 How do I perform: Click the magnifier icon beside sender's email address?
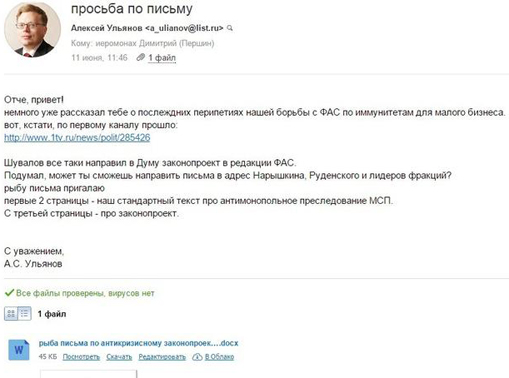[230, 28]
